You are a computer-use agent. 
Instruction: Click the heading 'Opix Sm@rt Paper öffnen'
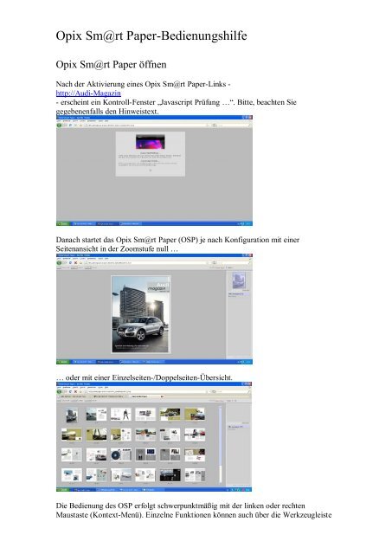point(111,65)
